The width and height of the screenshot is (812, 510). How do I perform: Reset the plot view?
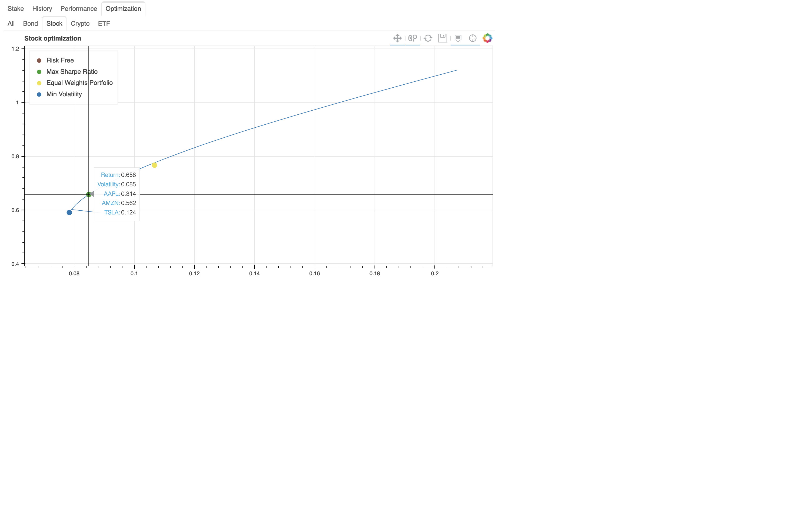428,38
